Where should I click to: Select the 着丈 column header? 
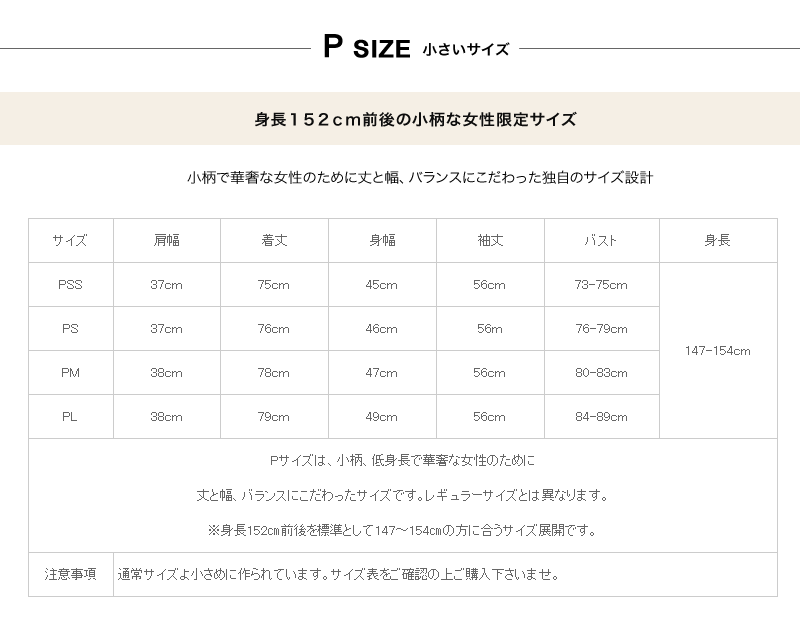point(274,241)
